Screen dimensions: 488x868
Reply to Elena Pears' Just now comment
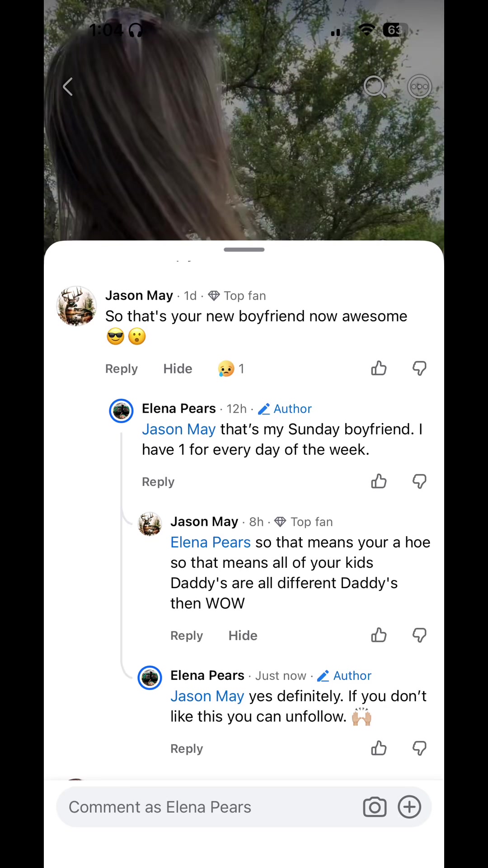tap(186, 749)
